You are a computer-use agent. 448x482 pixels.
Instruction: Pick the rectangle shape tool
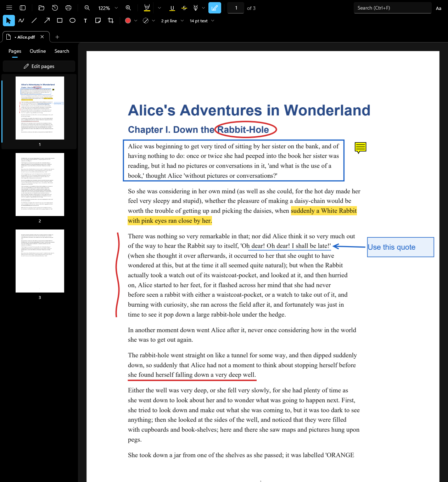(x=60, y=21)
